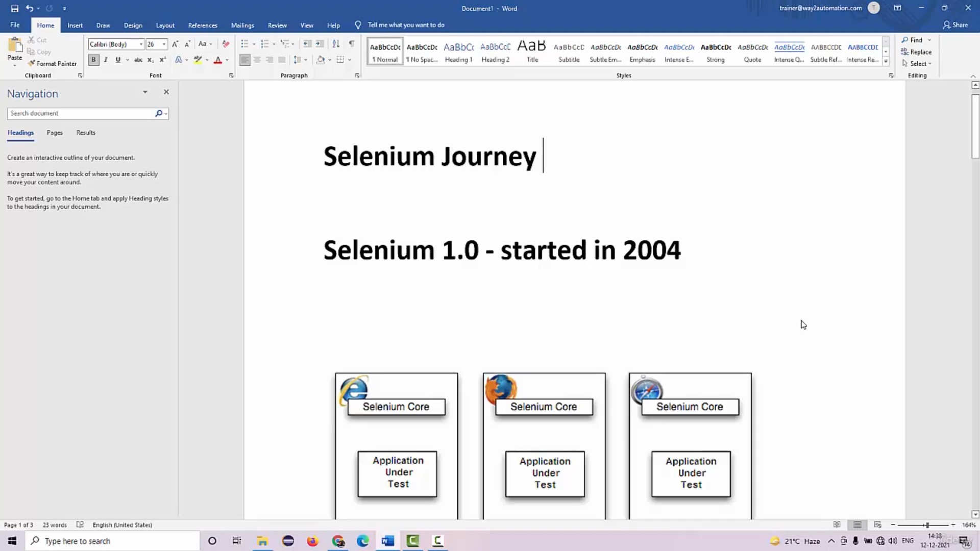Open Navigation pane options arrow

click(x=145, y=92)
